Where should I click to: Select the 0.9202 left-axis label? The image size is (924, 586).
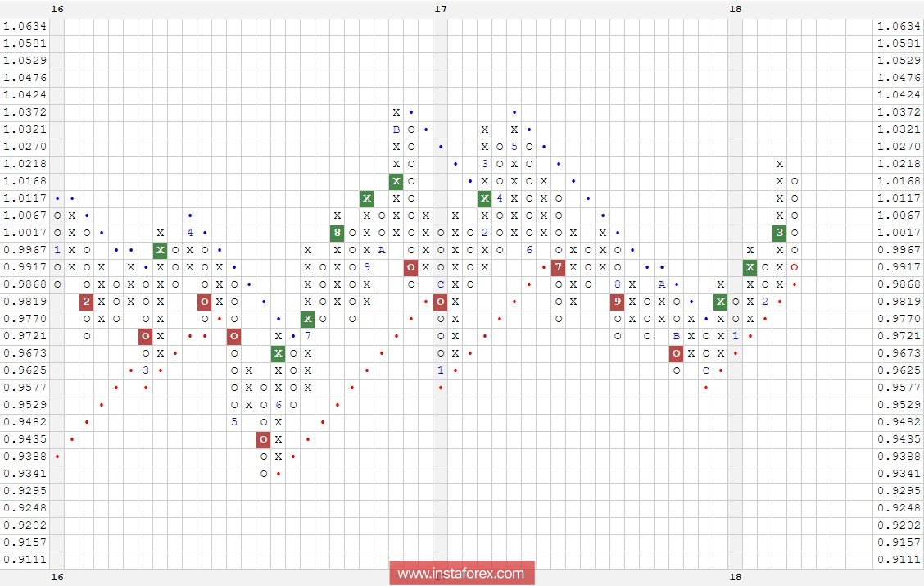click(25, 525)
